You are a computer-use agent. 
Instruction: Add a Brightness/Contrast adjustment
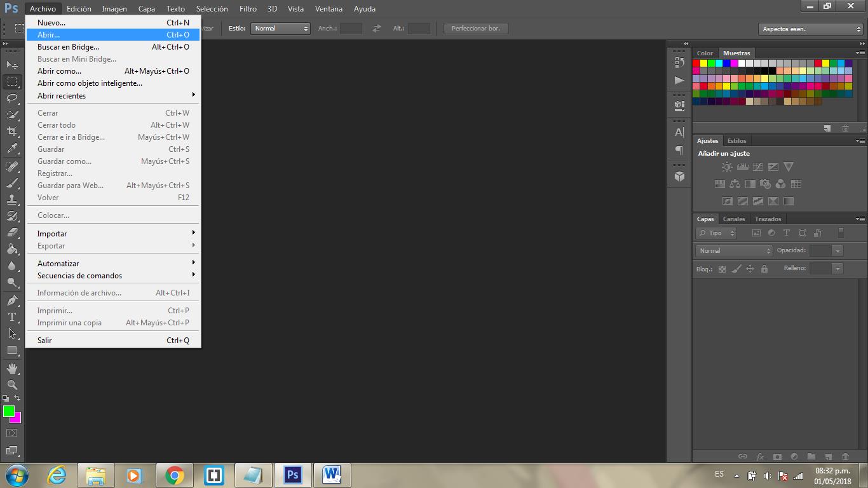pos(727,167)
